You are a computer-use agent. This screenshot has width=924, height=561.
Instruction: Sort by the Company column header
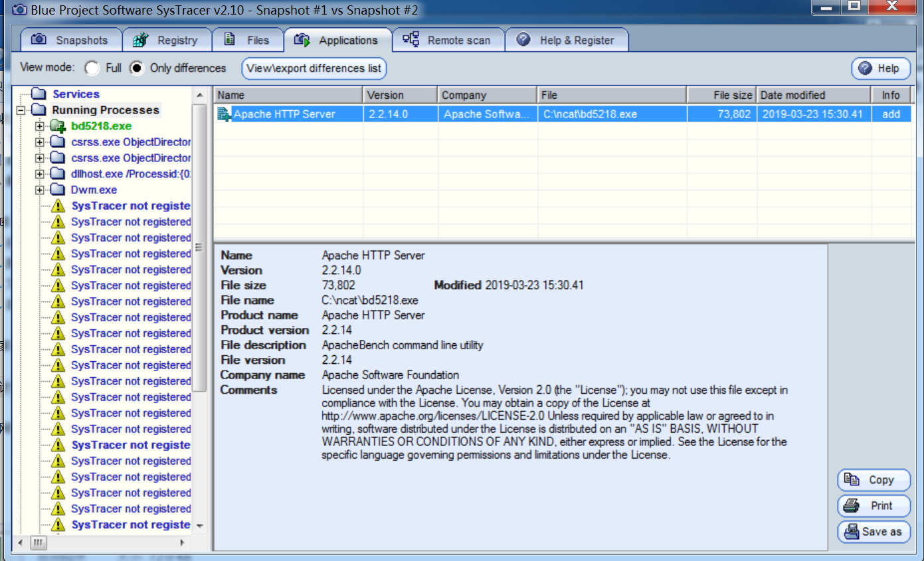(x=487, y=95)
